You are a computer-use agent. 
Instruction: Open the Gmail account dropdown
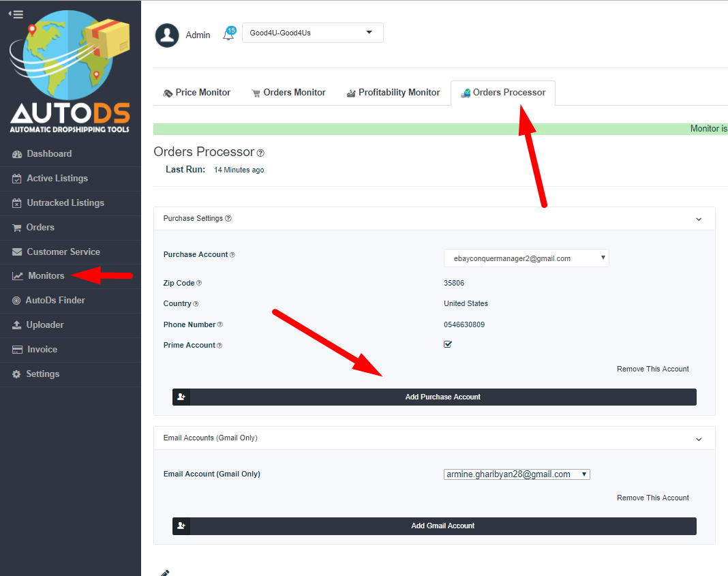[517, 474]
